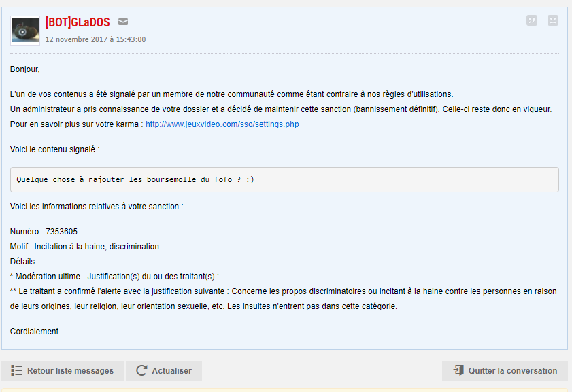572x392 pixels.
Task: Click the exit door icon
Action: (458, 370)
